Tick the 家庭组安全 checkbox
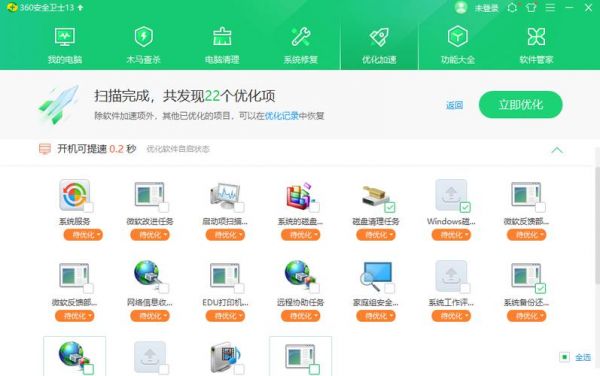The image size is (600, 376). pos(390,288)
